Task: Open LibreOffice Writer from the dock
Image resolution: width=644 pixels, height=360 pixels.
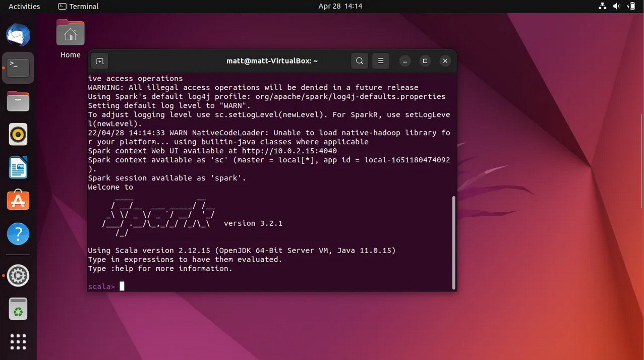Action: [x=18, y=168]
